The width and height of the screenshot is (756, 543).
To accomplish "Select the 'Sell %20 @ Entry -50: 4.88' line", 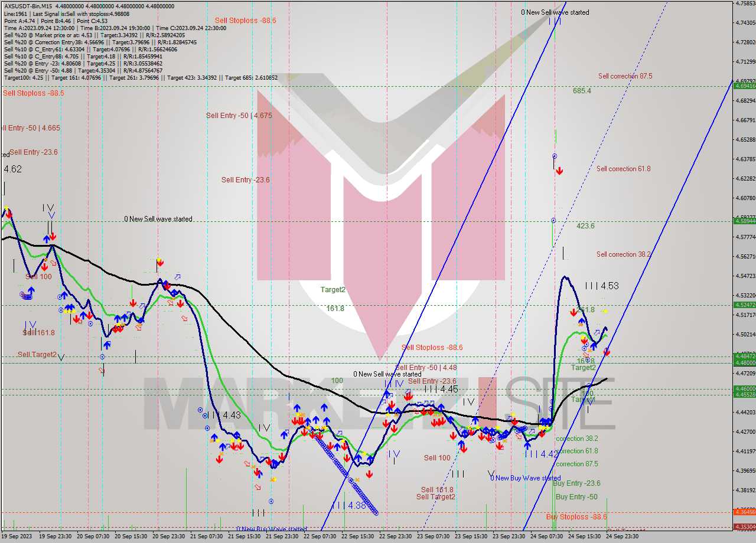I will 83,70.
